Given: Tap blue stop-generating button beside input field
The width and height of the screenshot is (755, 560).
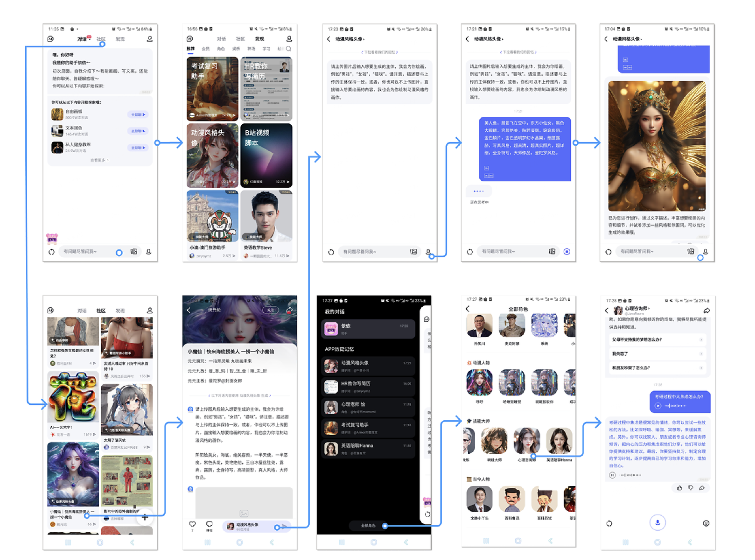Looking at the screenshot, I should click(x=566, y=251).
